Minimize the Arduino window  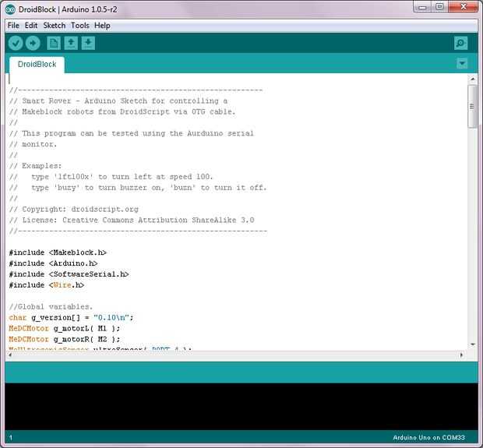tap(422, 7)
